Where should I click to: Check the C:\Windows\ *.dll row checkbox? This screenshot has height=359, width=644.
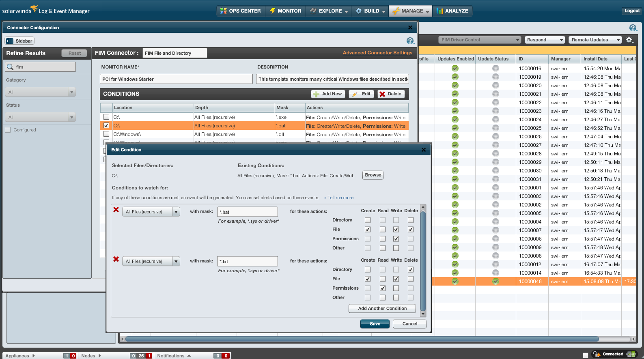[106, 134]
